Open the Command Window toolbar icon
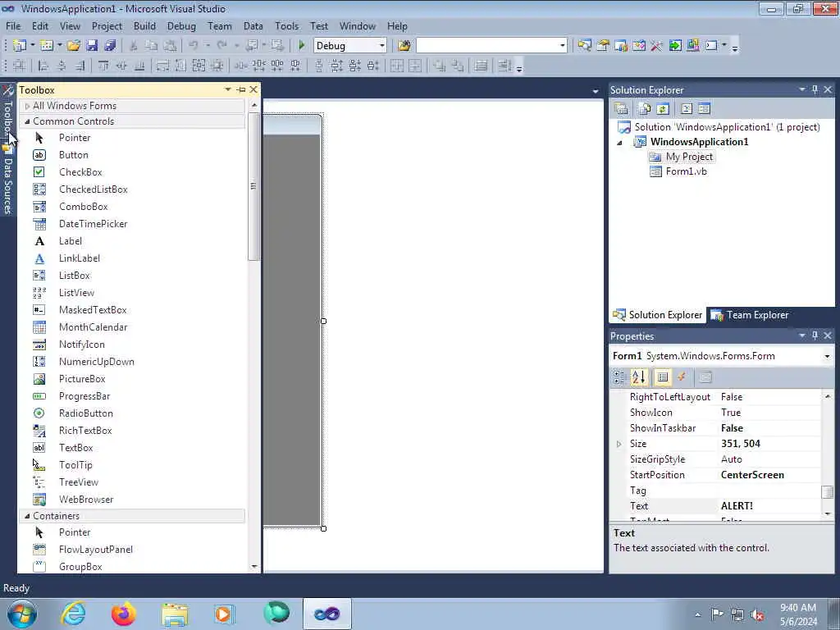840x630 pixels. coord(711,46)
